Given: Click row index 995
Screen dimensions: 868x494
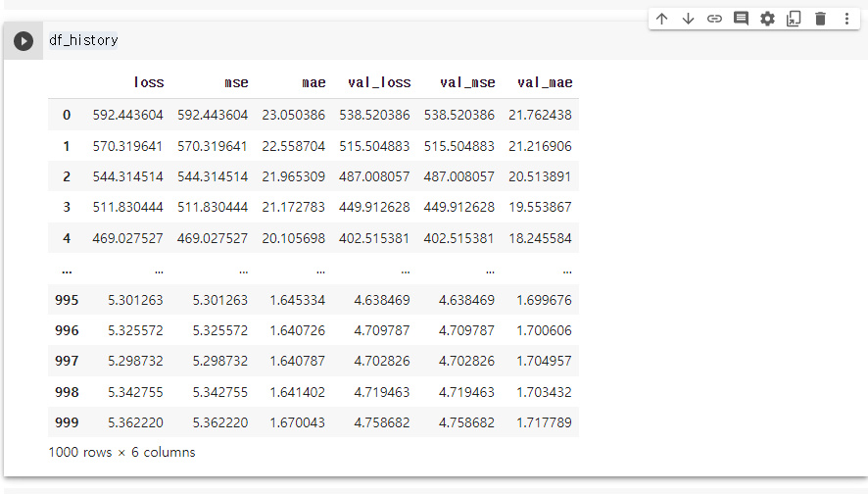Looking at the screenshot, I should pyautogui.click(x=67, y=300).
